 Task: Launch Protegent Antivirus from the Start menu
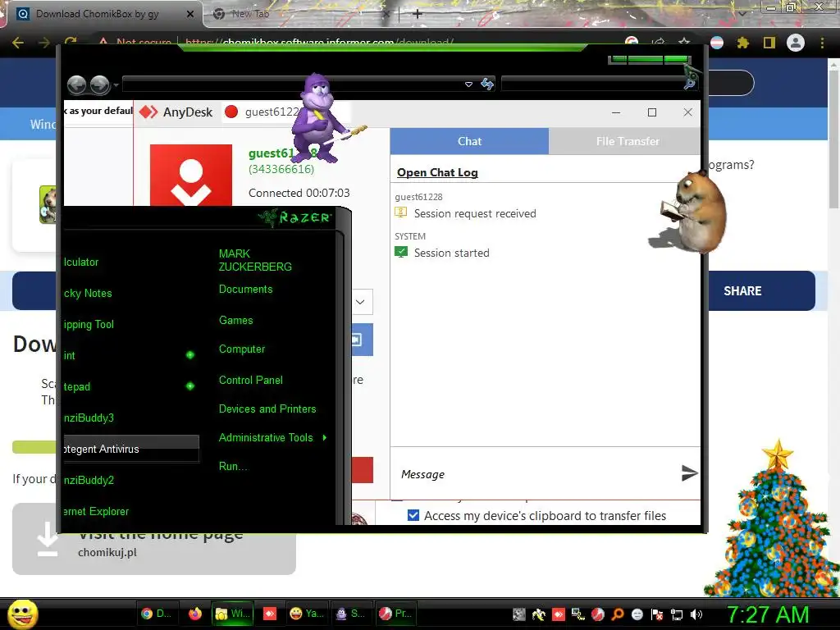pyautogui.click(x=131, y=449)
